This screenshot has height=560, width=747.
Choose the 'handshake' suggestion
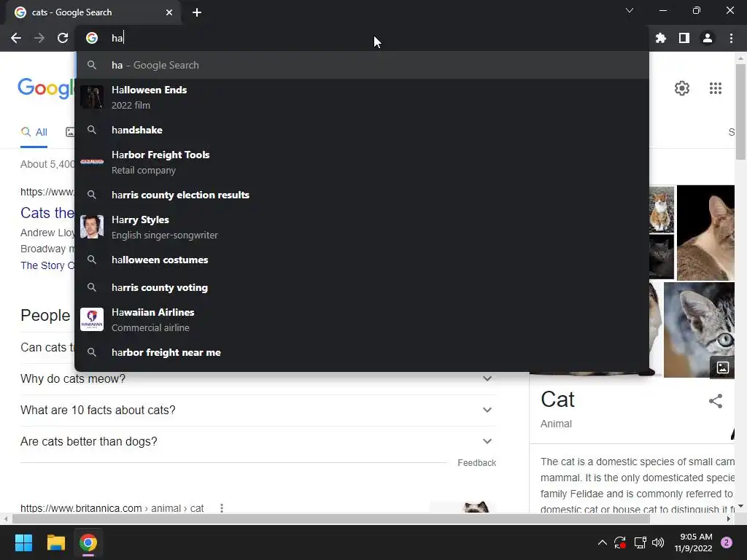click(x=362, y=130)
